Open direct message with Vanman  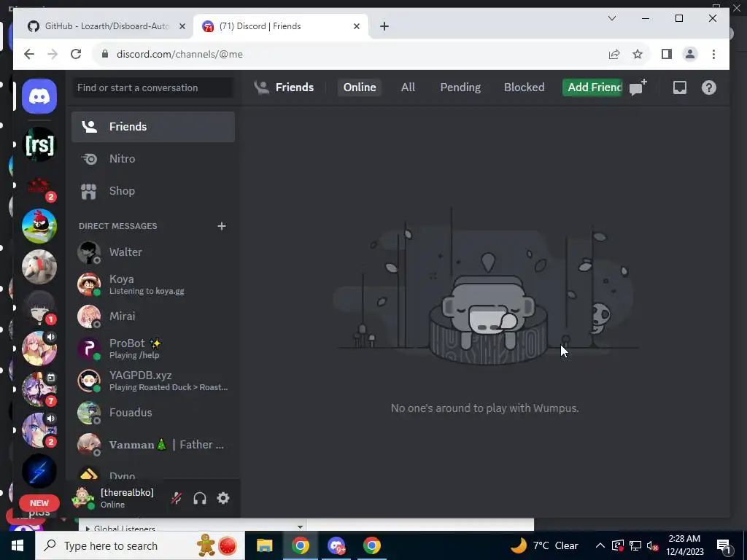click(x=153, y=445)
